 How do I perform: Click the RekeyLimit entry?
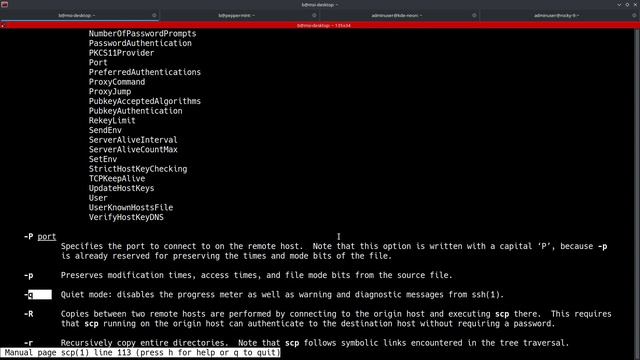coord(112,121)
